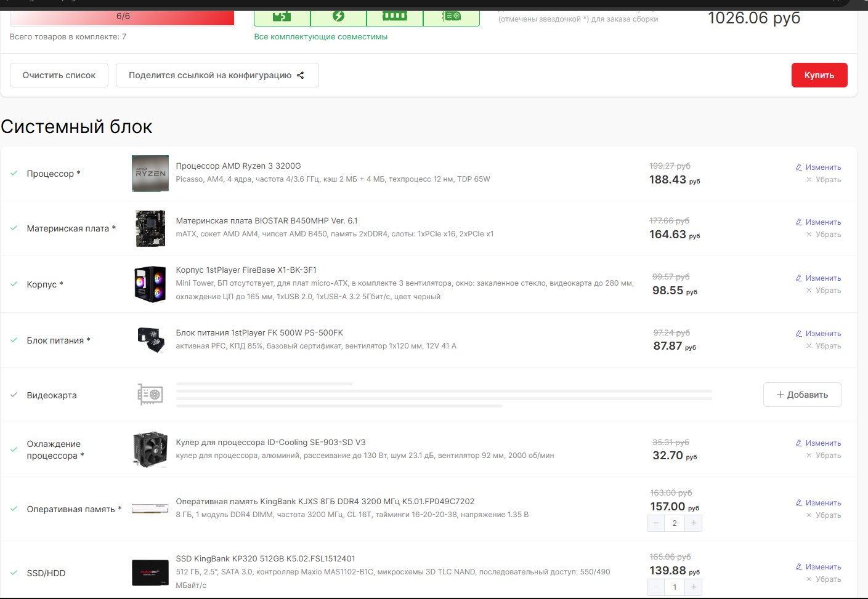This screenshot has width=868, height=599.
Task: Open the 1stPlayer FireBase case image
Action: pyautogui.click(x=150, y=284)
